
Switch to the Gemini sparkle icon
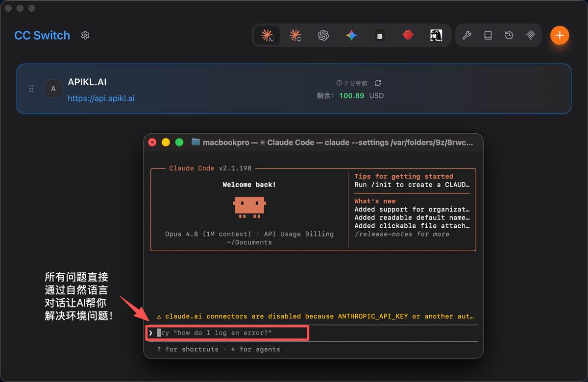(351, 35)
